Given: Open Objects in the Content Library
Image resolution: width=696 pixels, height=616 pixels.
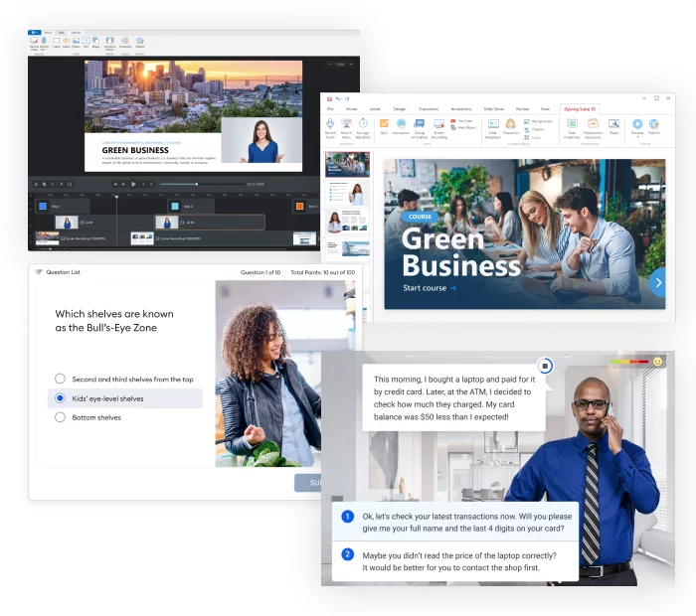Looking at the screenshot, I should [x=534, y=129].
